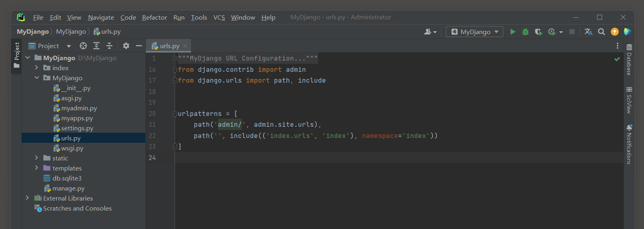
Task: Hide the Project tool window
Action: pos(139,46)
